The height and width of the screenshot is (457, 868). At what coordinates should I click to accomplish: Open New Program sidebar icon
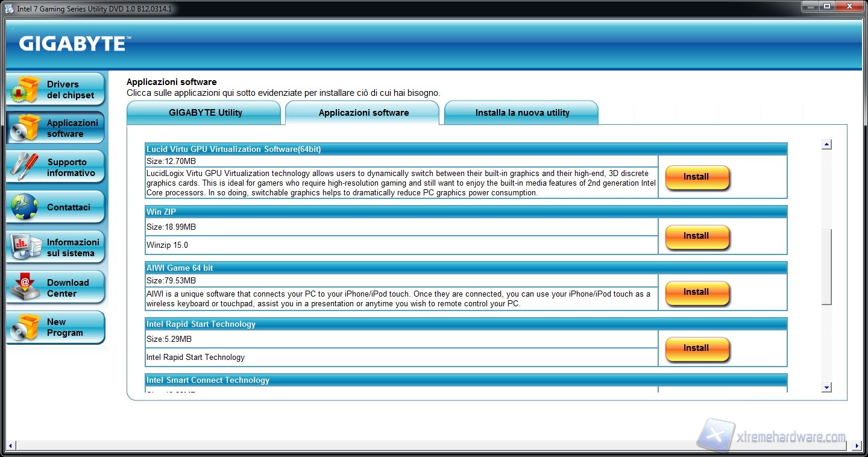point(25,327)
